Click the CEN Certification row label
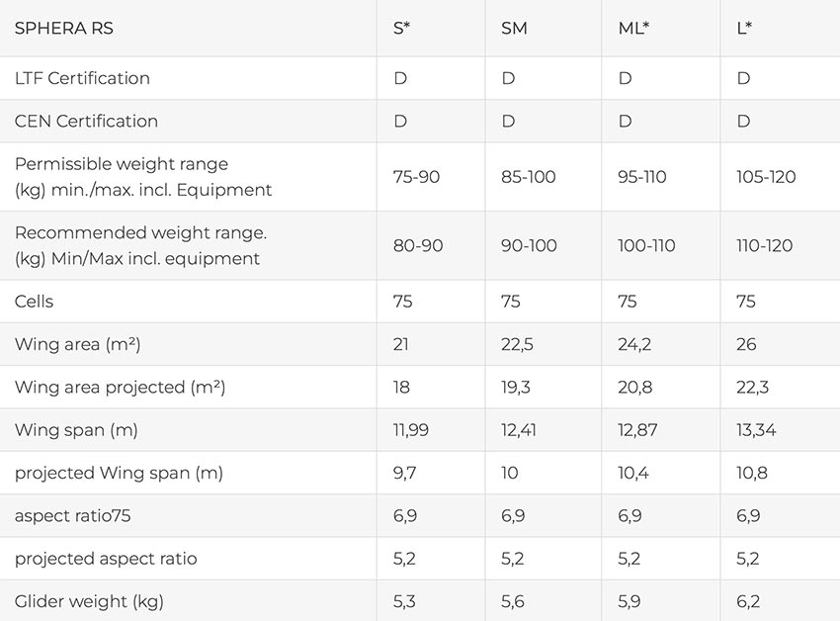Image resolution: width=840 pixels, height=621 pixels. (x=86, y=122)
